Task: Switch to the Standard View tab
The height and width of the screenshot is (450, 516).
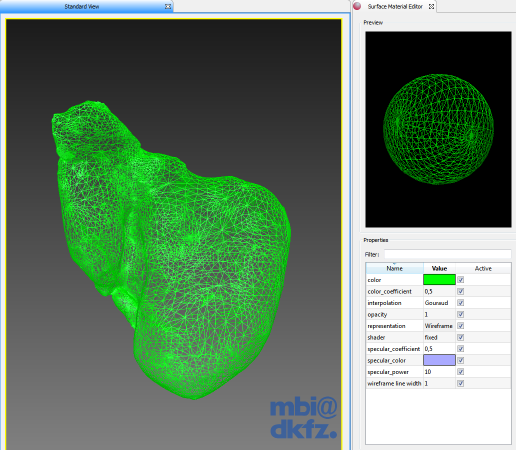Action: [x=82, y=6]
